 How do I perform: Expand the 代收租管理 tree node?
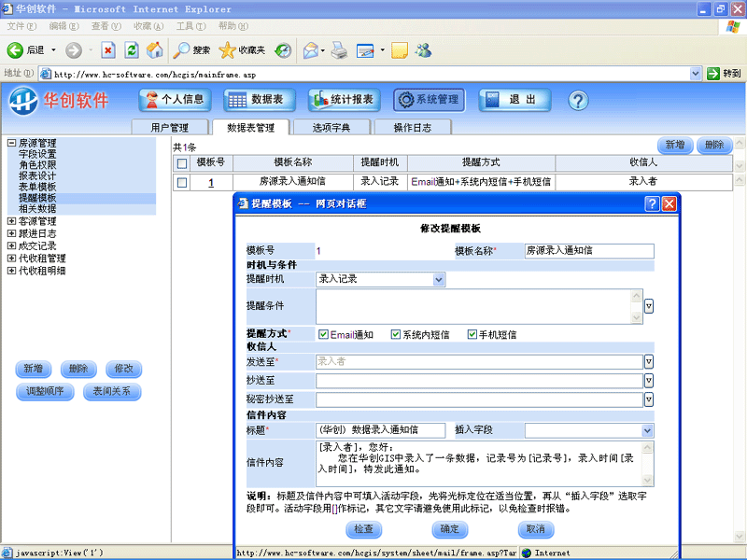click(x=11, y=259)
